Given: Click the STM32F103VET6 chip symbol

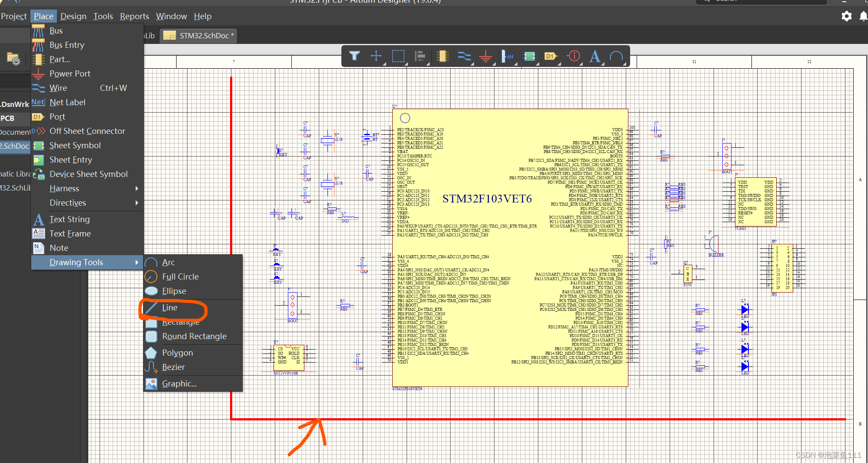Looking at the screenshot, I should (x=510, y=247).
